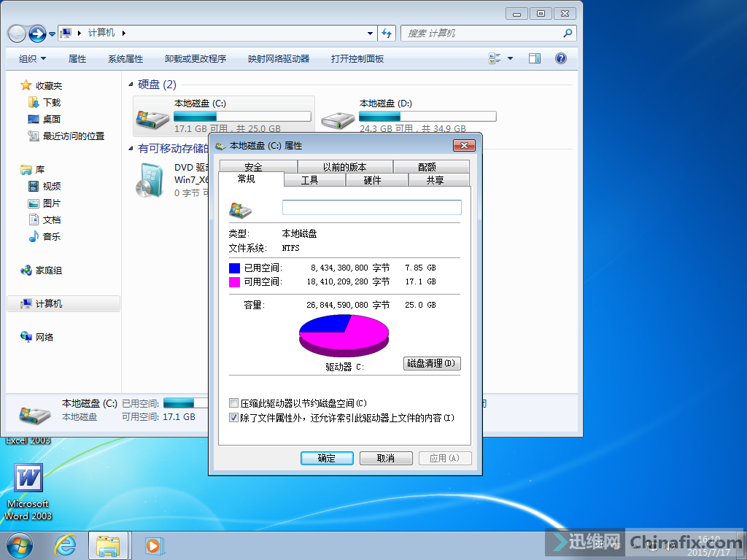Switch to Previous Versions tab
The image size is (747, 560).
345,167
